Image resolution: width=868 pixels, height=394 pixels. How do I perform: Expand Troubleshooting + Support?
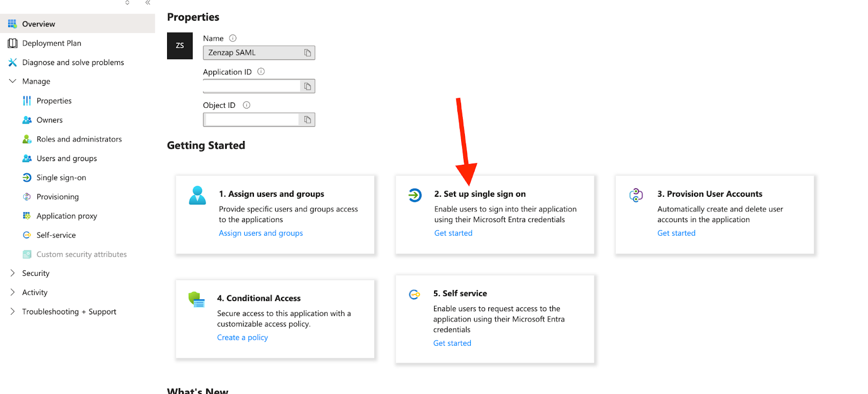pos(12,311)
